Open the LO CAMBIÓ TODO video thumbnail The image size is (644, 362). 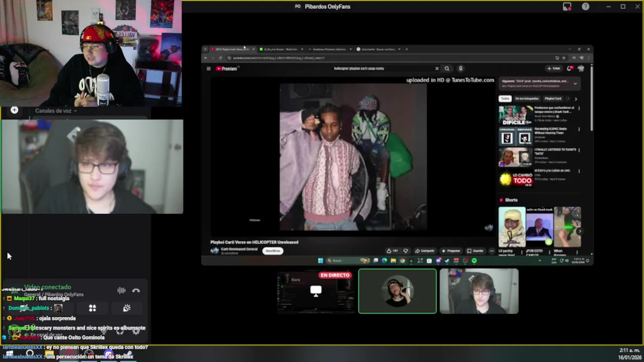[x=516, y=178]
